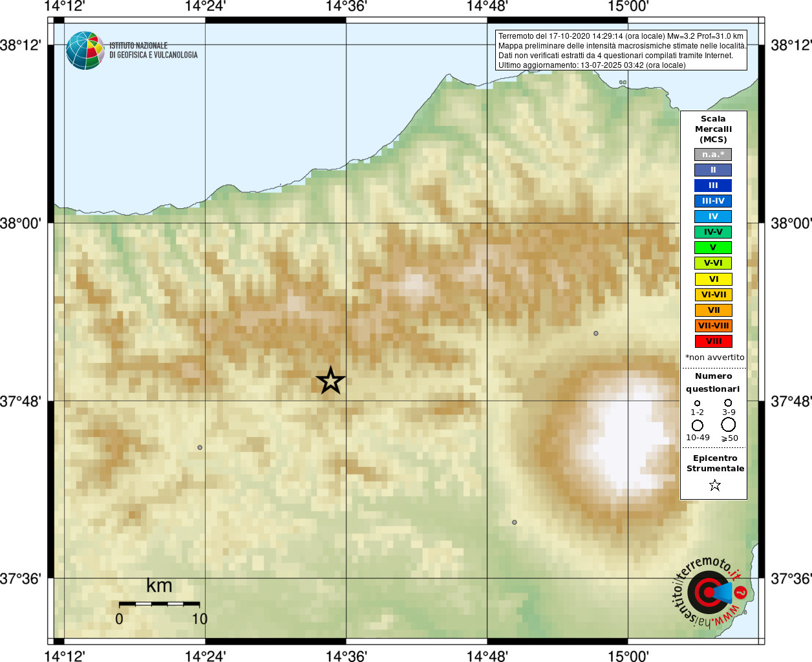Click the left 38°00' latitude label

(x=21, y=224)
